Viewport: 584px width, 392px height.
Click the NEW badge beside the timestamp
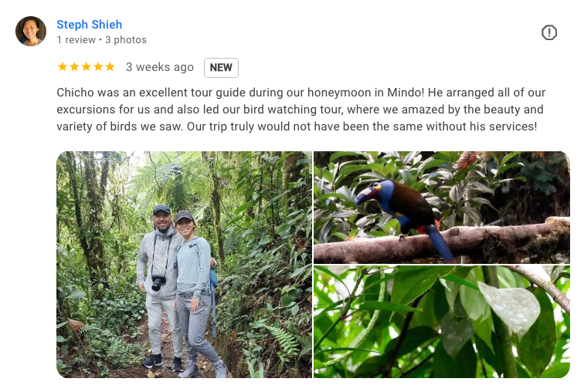221,68
